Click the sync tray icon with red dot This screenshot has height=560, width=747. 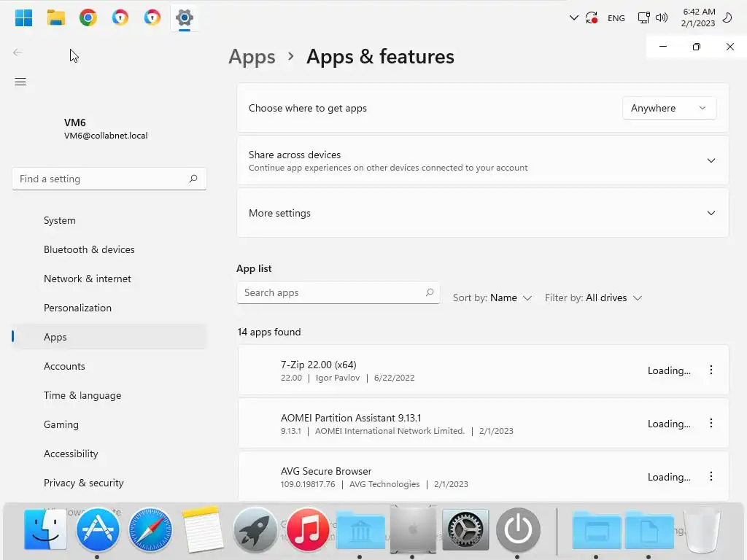592,18
